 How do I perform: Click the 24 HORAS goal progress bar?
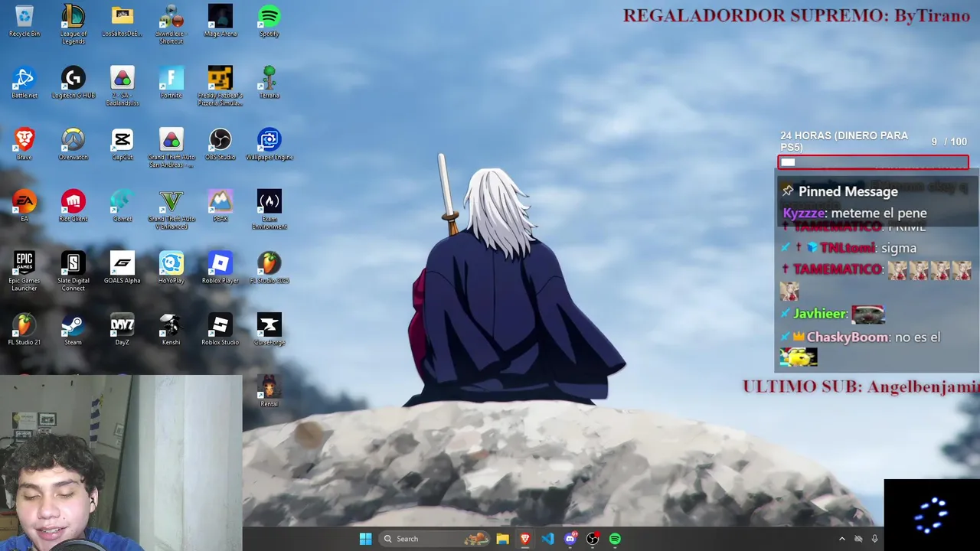click(874, 162)
